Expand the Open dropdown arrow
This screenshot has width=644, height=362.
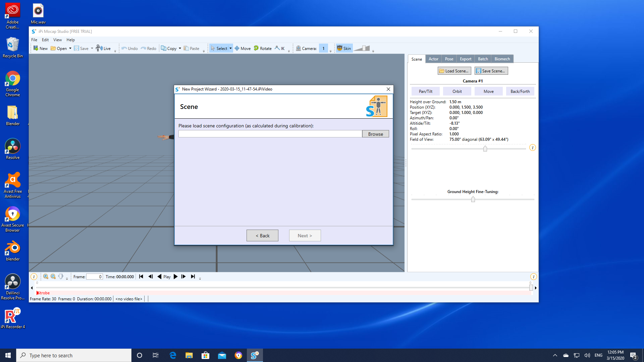(x=70, y=48)
